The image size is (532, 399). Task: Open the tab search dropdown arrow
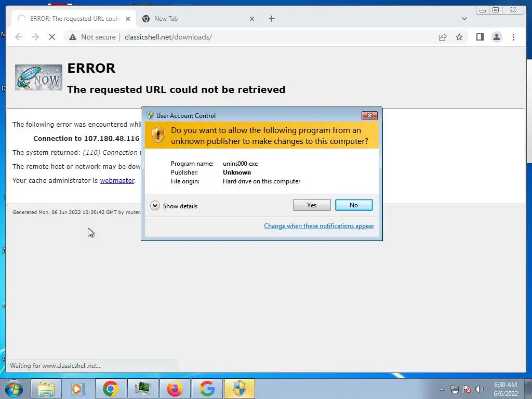point(464,19)
